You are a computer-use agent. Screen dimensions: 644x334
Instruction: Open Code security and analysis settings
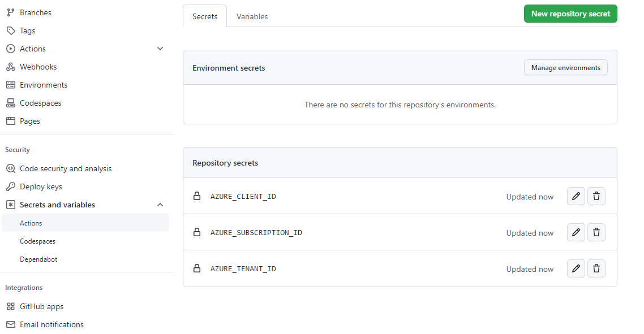point(66,168)
